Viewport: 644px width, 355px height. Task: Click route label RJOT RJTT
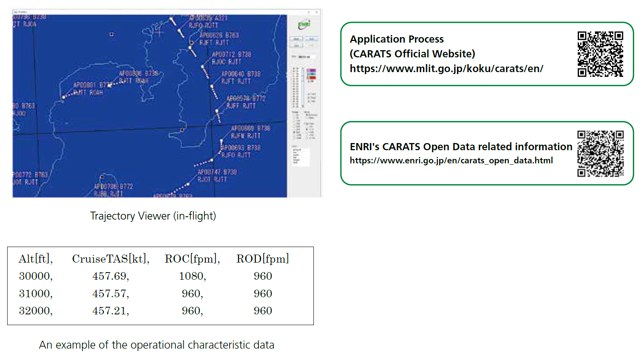(212, 180)
